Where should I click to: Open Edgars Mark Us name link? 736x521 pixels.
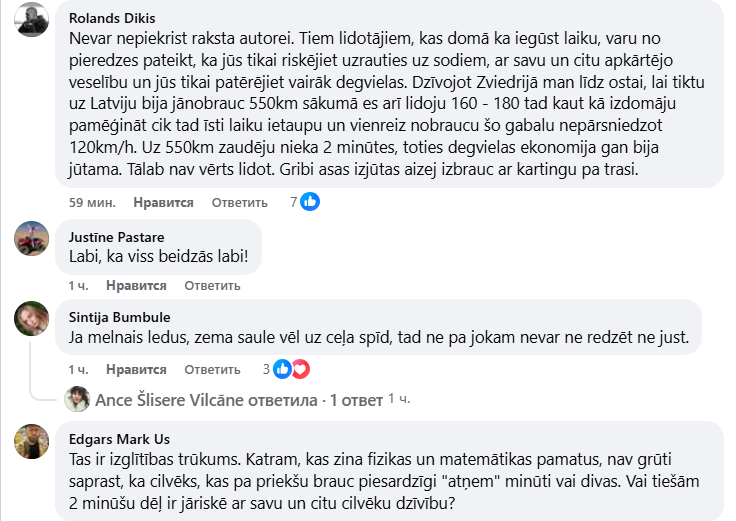click(x=120, y=438)
